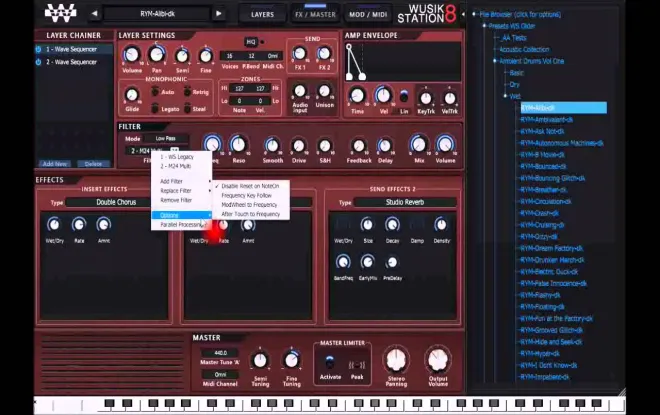The image size is (660, 415).
Task: Click the Studio Reverb Decay knob
Action: (392, 225)
